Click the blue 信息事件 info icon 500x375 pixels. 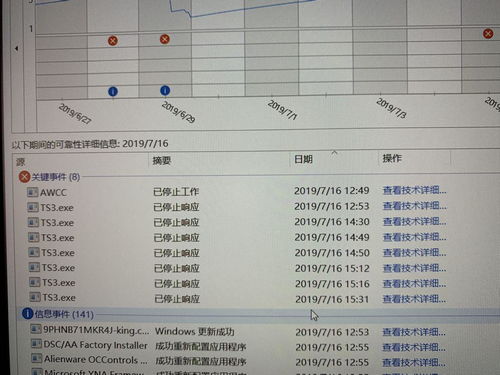(x=27, y=314)
